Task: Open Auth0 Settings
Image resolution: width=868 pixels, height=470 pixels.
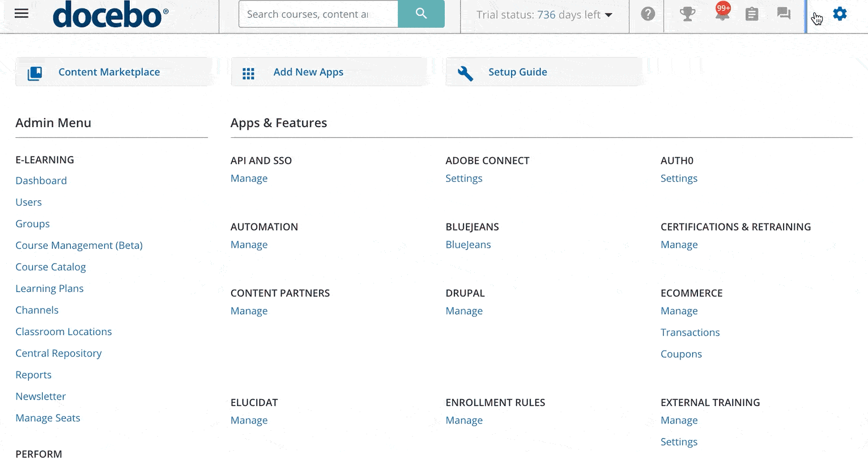Action: click(x=679, y=178)
